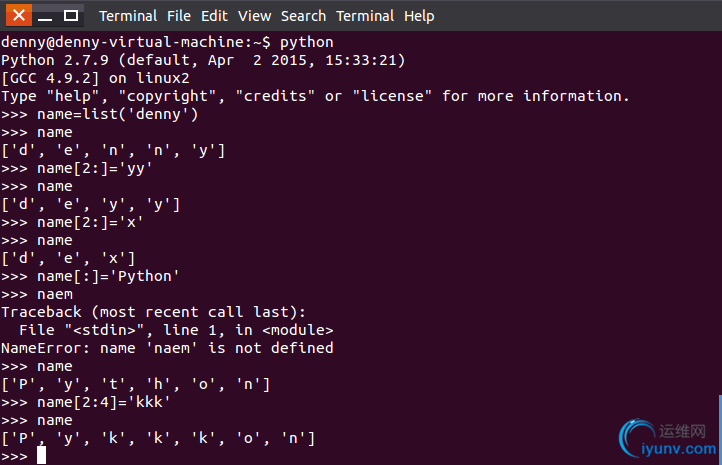Screen dimensions: 722x465
Task: Maximize the terminal window
Action: (x=70, y=16)
